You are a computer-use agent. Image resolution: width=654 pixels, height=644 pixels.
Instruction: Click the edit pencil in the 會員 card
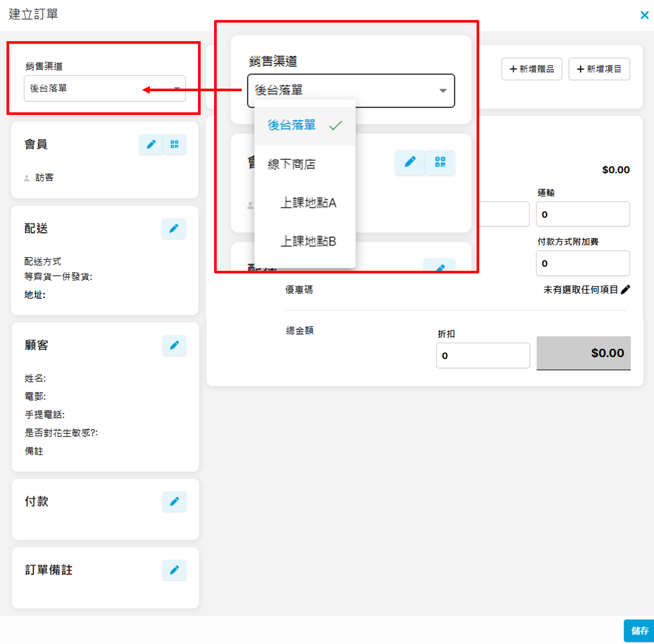(151, 144)
